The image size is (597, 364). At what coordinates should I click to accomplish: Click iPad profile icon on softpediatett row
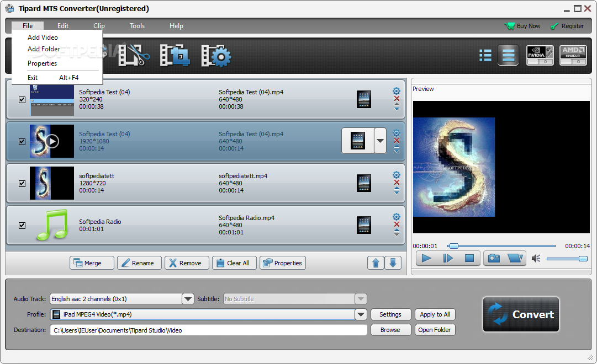(363, 183)
